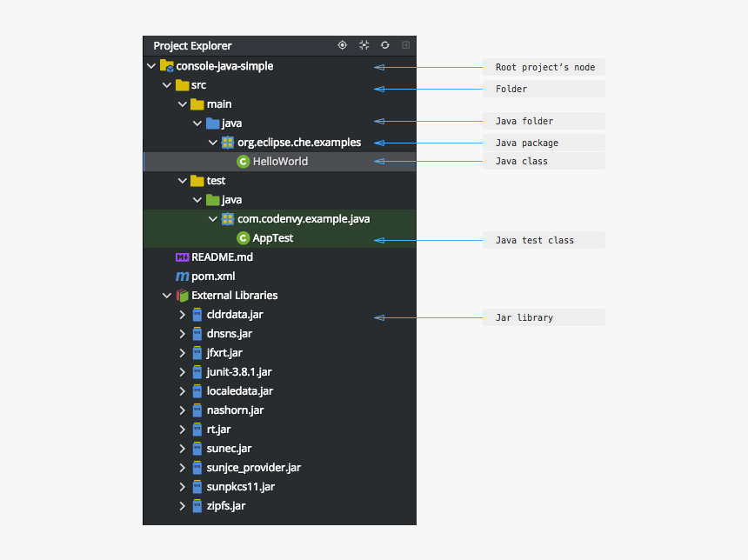748x560 pixels.
Task: Select the com.codenvy.example.java package name
Action: [x=304, y=219]
